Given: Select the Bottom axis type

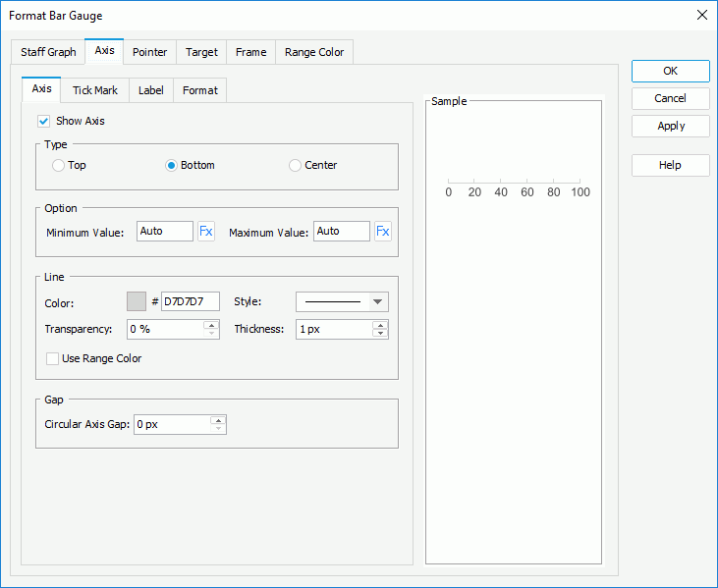Looking at the screenshot, I should (171, 165).
